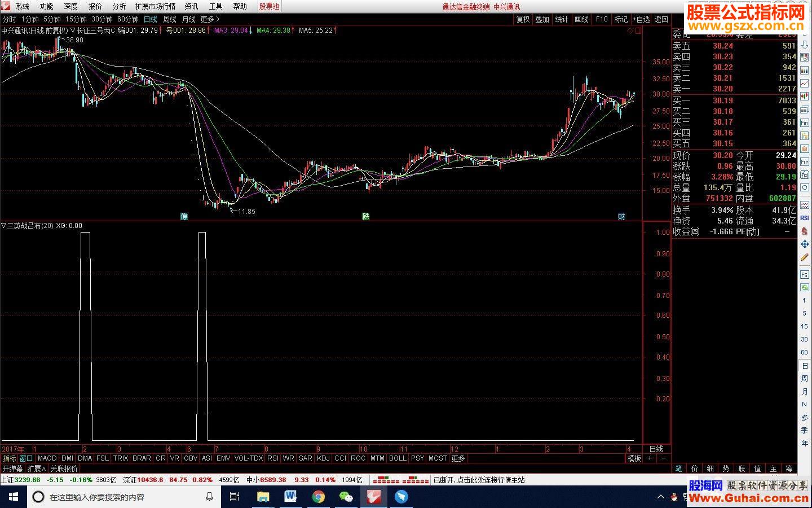
Task: Click the circle icon in right toolbar
Action: [805, 187]
